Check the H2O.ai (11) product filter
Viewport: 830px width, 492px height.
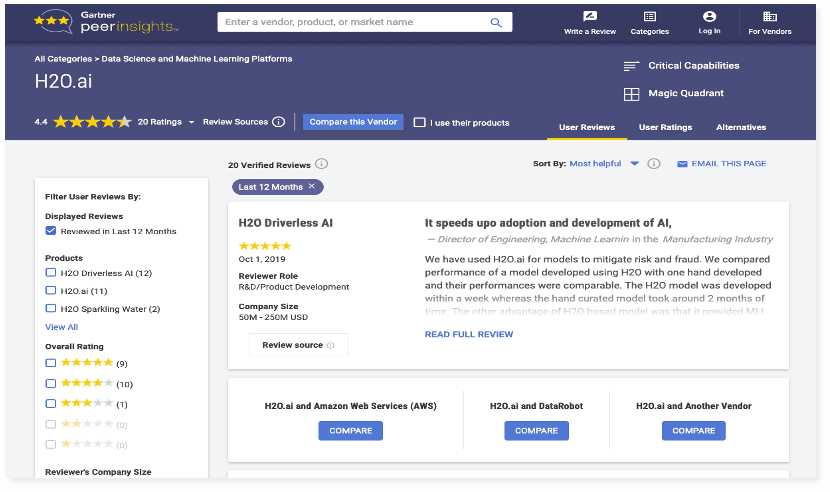pyautogui.click(x=51, y=290)
